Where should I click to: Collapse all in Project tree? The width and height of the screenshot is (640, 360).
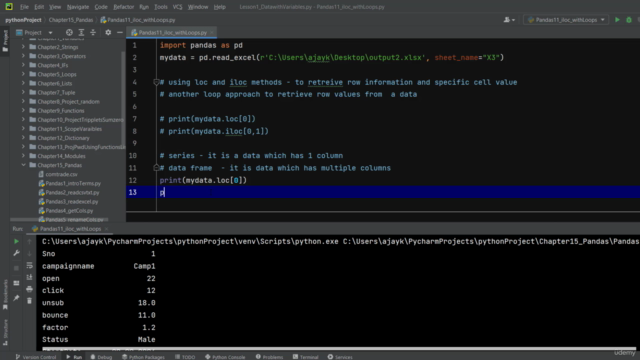tap(93, 32)
